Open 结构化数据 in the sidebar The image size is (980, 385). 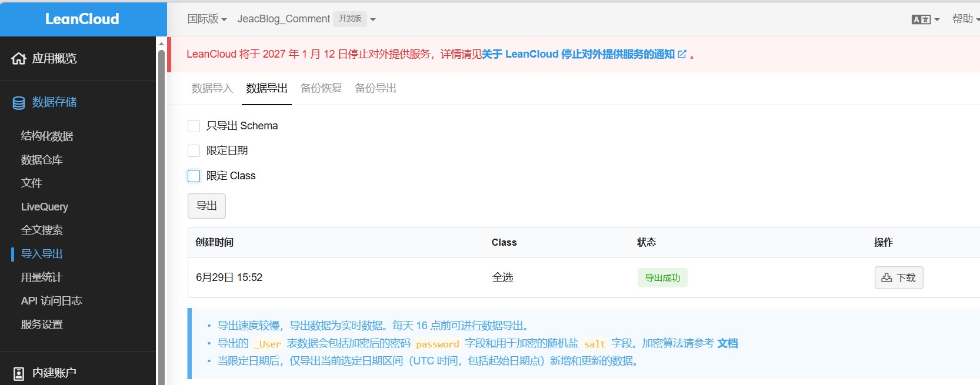tap(47, 136)
